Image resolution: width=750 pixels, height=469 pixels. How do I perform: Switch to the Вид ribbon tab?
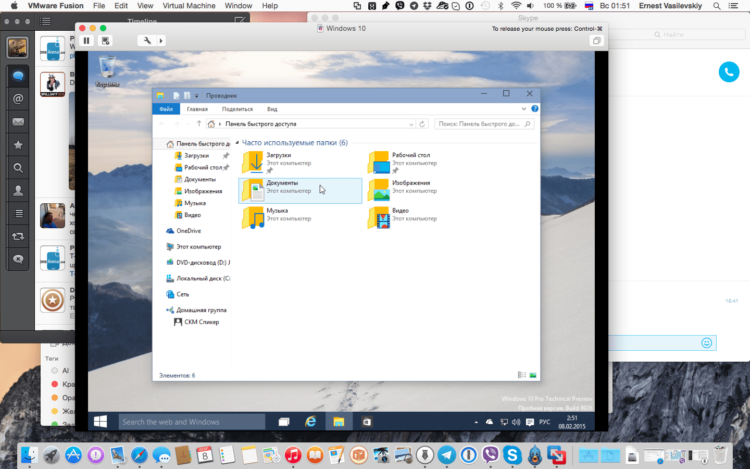(x=272, y=109)
